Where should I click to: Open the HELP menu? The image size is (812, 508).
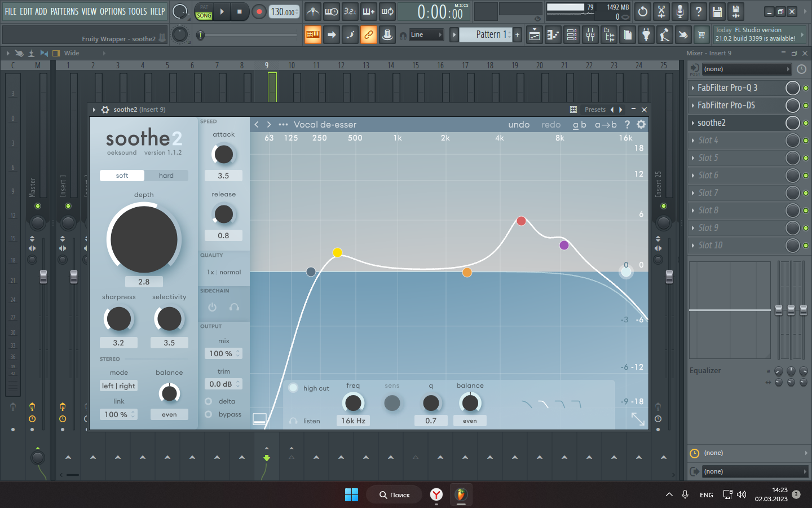pyautogui.click(x=157, y=11)
